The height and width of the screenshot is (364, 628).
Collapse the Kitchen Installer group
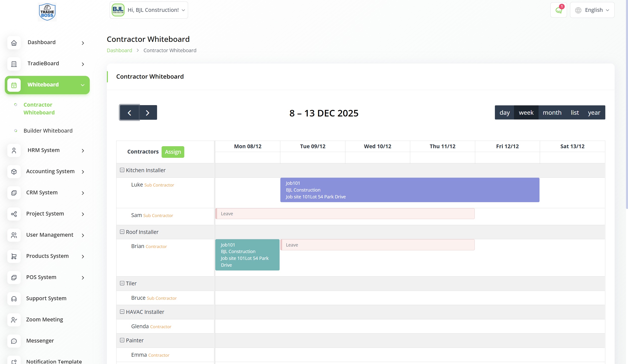[x=122, y=170]
